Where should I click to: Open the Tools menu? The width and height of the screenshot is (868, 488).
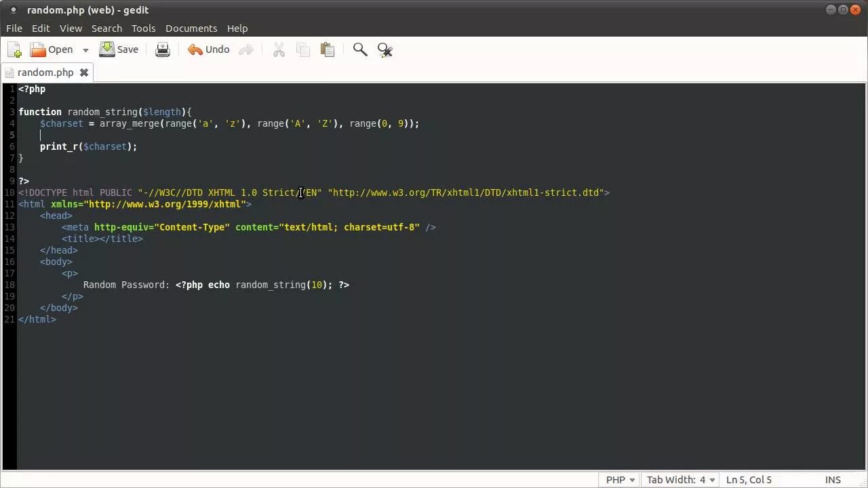[143, 28]
